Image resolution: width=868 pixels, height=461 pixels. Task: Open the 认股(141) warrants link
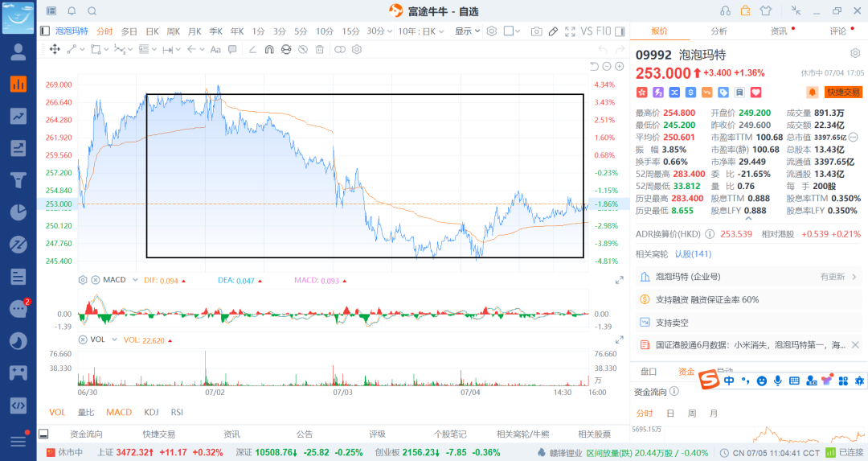pos(693,253)
